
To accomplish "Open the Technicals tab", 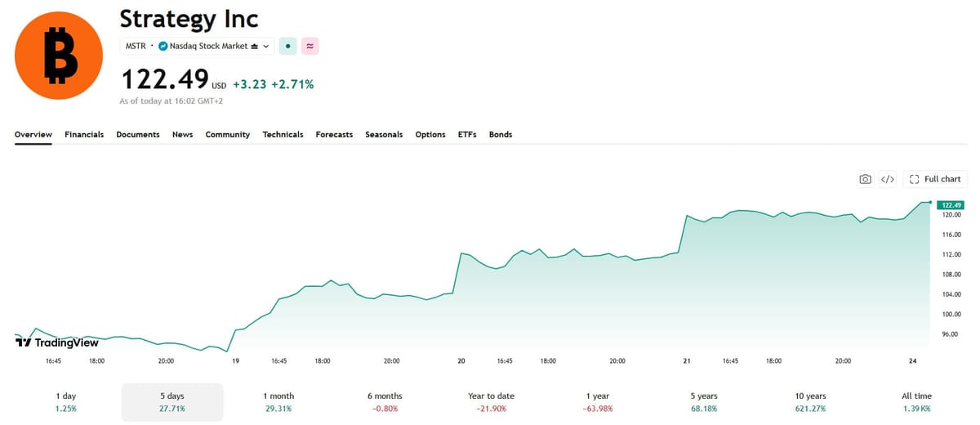I will [x=283, y=134].
